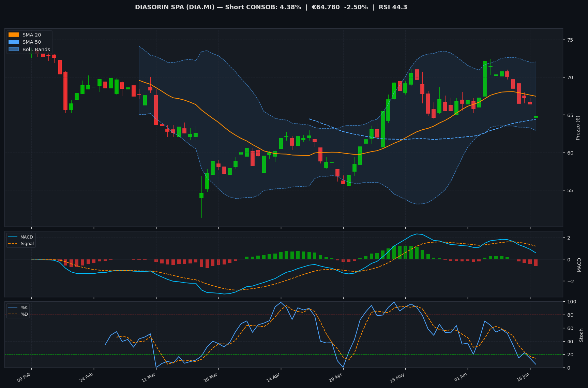
Task: Click the '29 Apr' date label
Action: (x=336, y=378)
